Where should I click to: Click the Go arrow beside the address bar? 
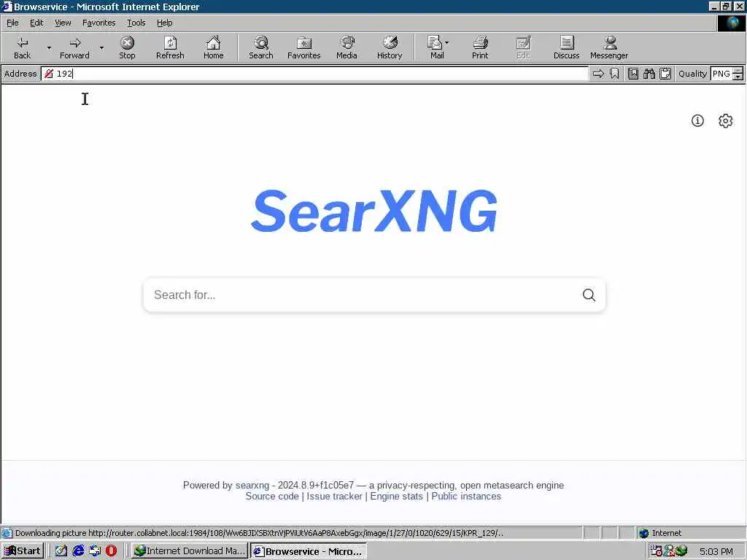(x=598, y=74)
